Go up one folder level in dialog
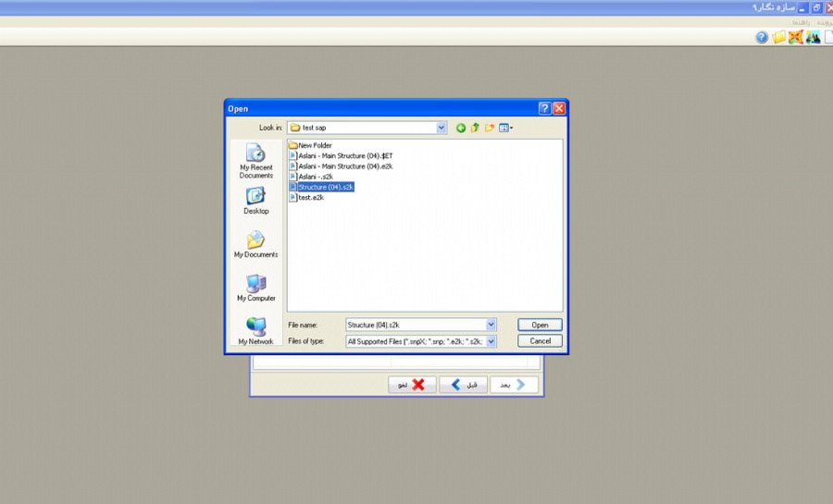This screenshot has height=504, width=833. 475,128
